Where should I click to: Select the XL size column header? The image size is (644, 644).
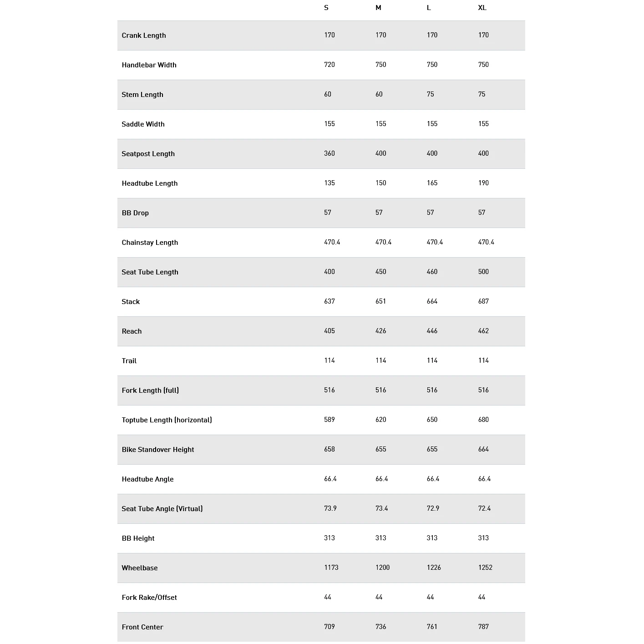tap(482, 8)
